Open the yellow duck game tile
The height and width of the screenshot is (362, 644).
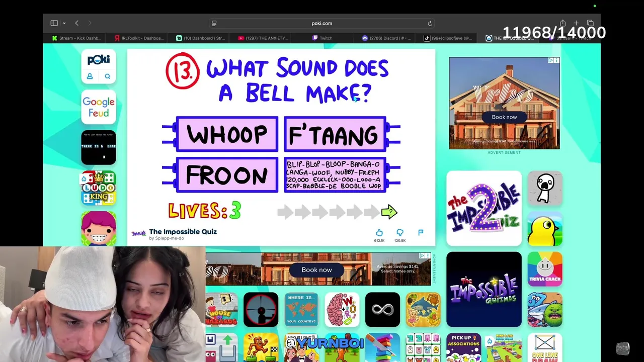tap(545, 228)
